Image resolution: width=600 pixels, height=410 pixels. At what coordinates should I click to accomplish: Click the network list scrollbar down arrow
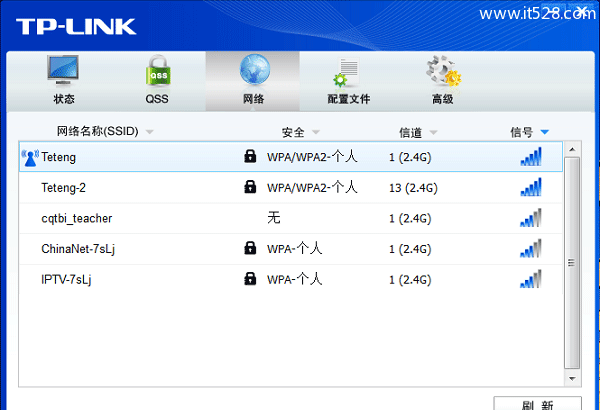click(x=572, y=379)
